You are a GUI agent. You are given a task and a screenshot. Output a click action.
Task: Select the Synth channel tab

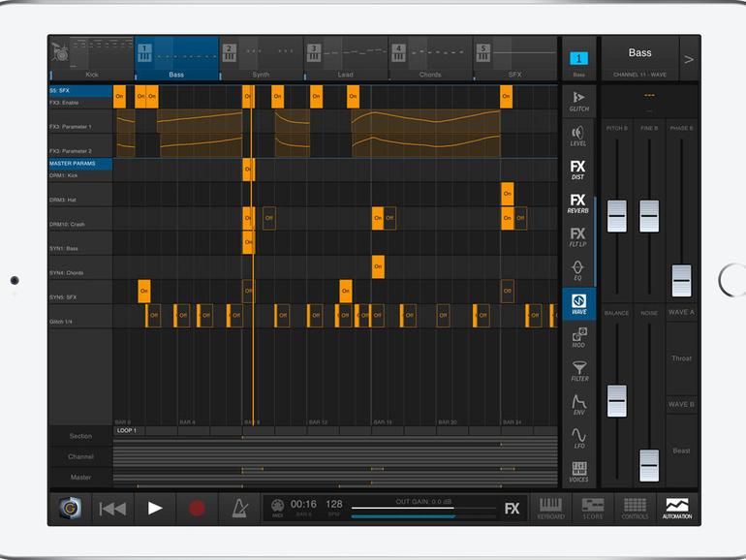(x=261, y=59)
